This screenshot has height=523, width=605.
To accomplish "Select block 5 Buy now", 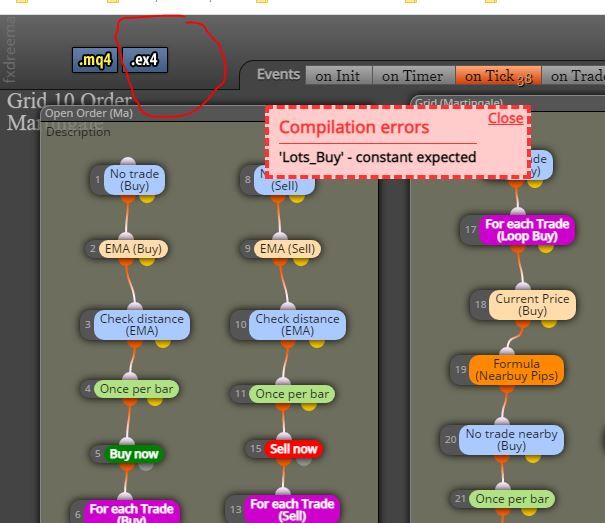I will point(134,454).
